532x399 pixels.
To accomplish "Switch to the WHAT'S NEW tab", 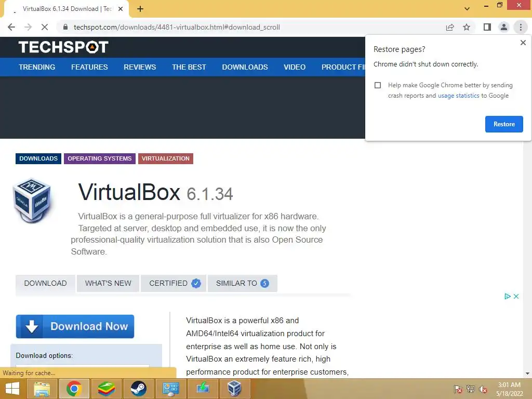I will click(x=108, y=283).
